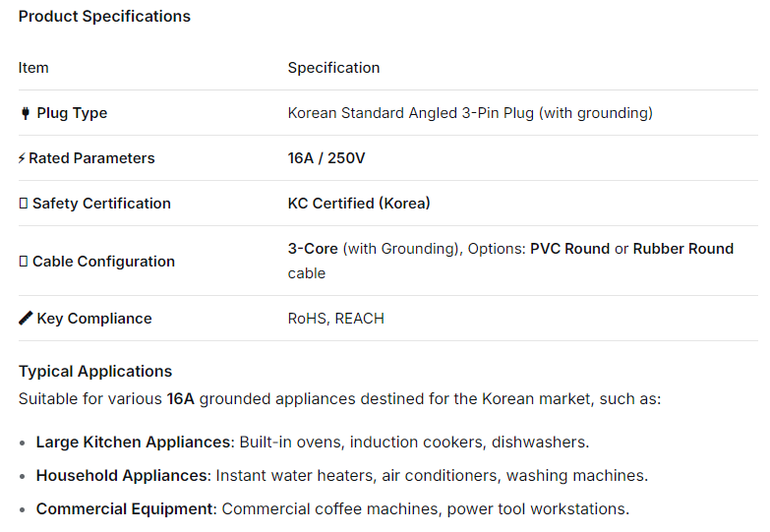The height and width of the screenshot is (532, 770).
Task: Click the Large Kitchen Appliances bullet
Action: coord(133,443)
